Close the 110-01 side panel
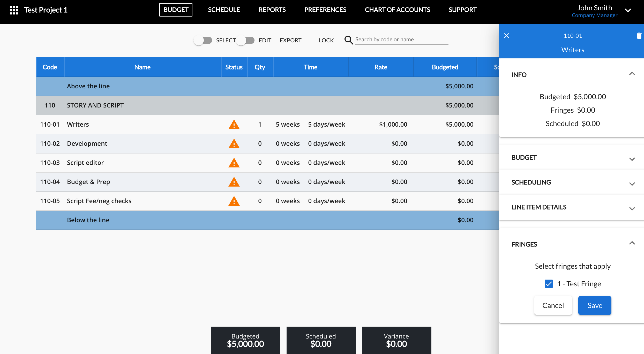This screenshot has width=644, height=354. pyautogui.click(x=506, y=36)
